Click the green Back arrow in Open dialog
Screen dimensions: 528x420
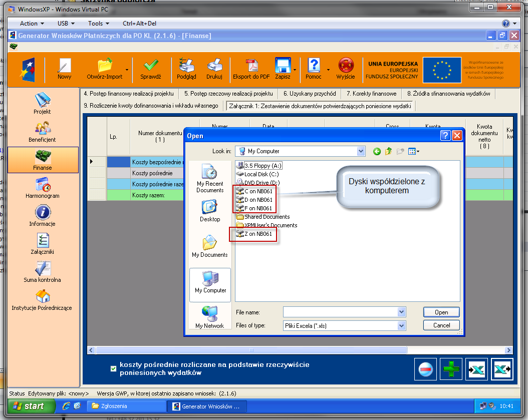(x=377, y=152)
